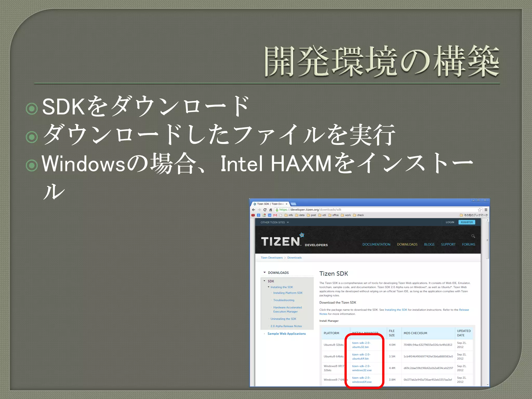Click the browser forward arrow
The width and height of the screenshot is (532, 399).
pyautogui.click(x=259, y=210)
